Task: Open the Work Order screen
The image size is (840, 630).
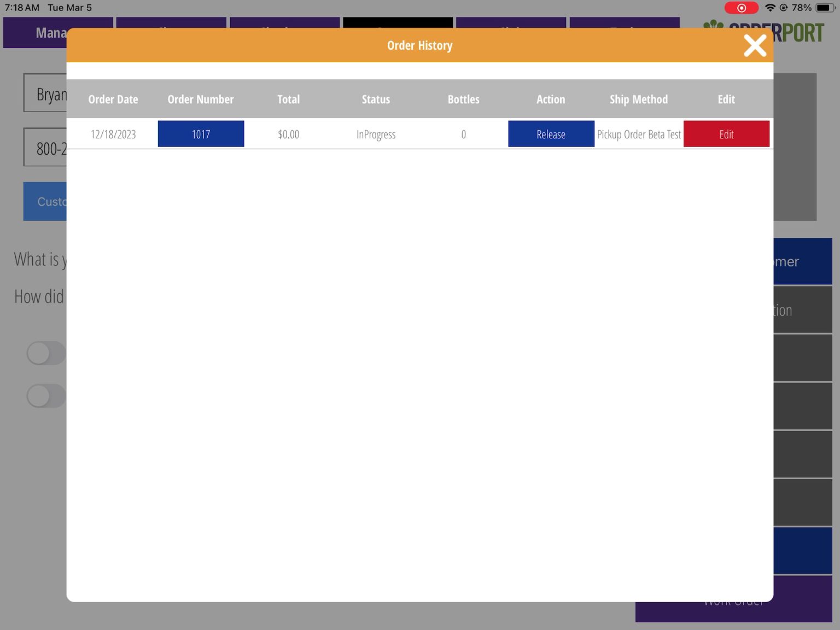Action: point(733,600)
